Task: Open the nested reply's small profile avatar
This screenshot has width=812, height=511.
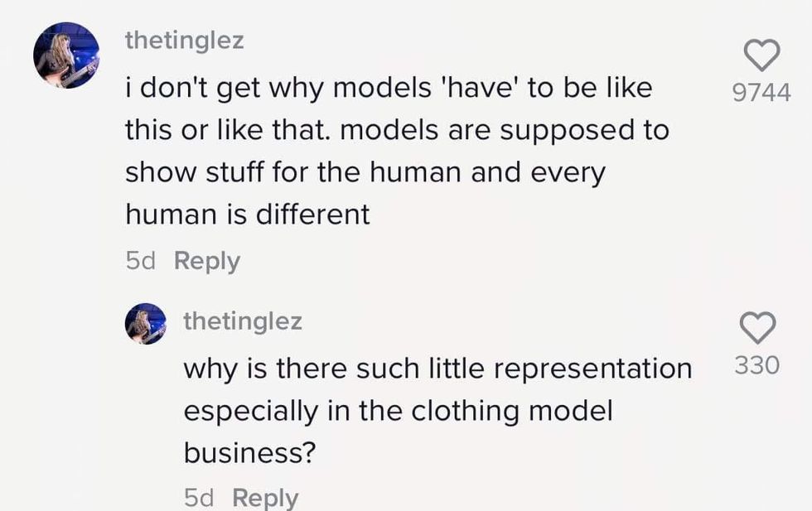Action: [147, 323]
